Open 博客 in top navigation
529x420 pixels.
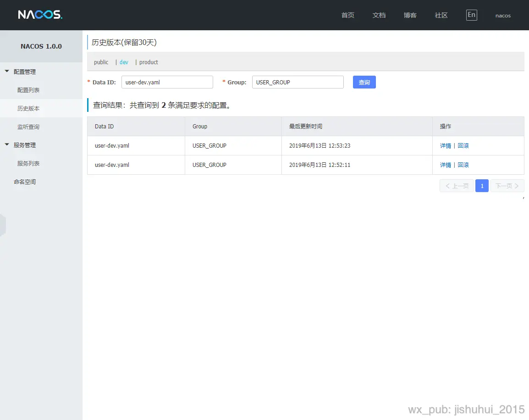point(410,15)
